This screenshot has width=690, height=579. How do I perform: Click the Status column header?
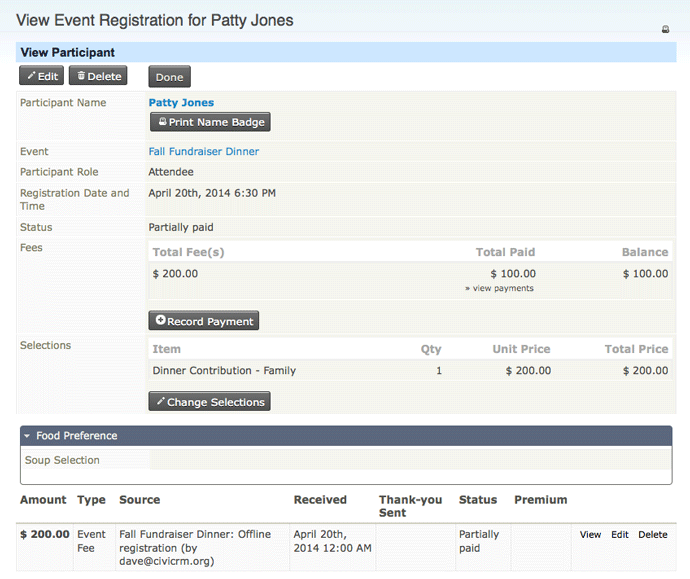coord(478,500)
